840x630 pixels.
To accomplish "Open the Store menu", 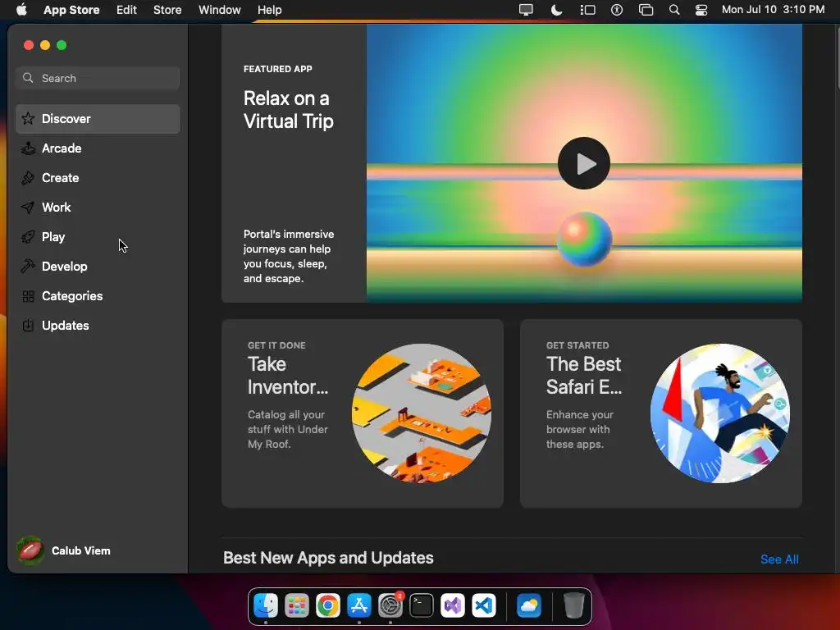I will point(167,10).
